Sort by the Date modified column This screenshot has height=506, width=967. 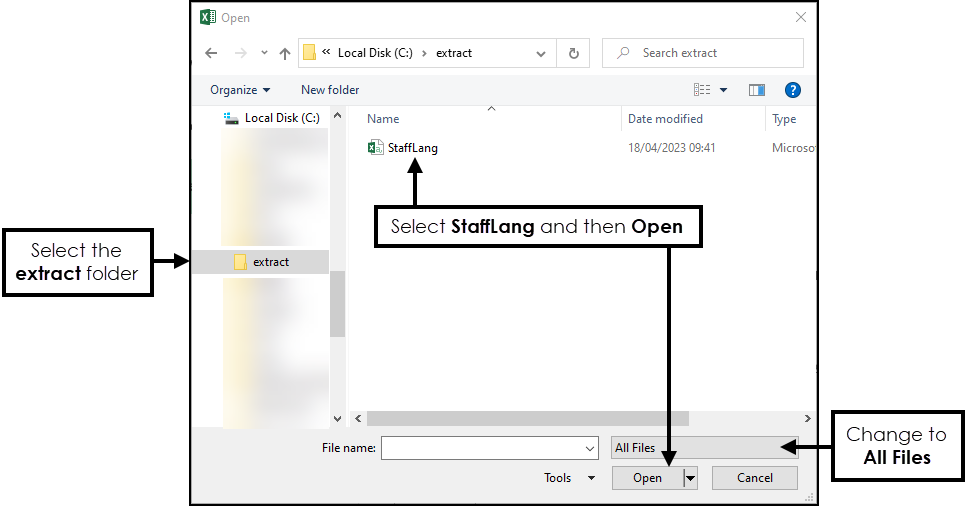[x=665, y=119]
